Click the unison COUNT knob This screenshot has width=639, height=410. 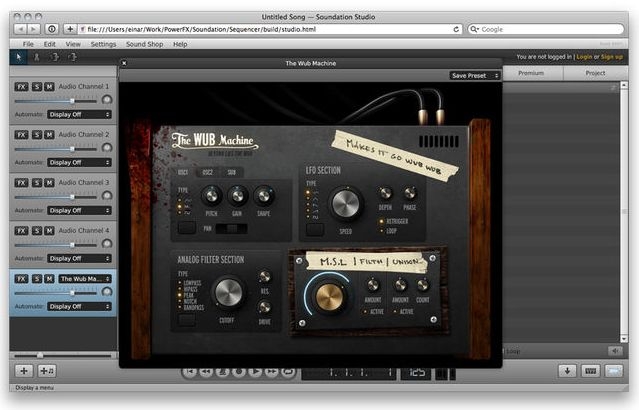423,285
